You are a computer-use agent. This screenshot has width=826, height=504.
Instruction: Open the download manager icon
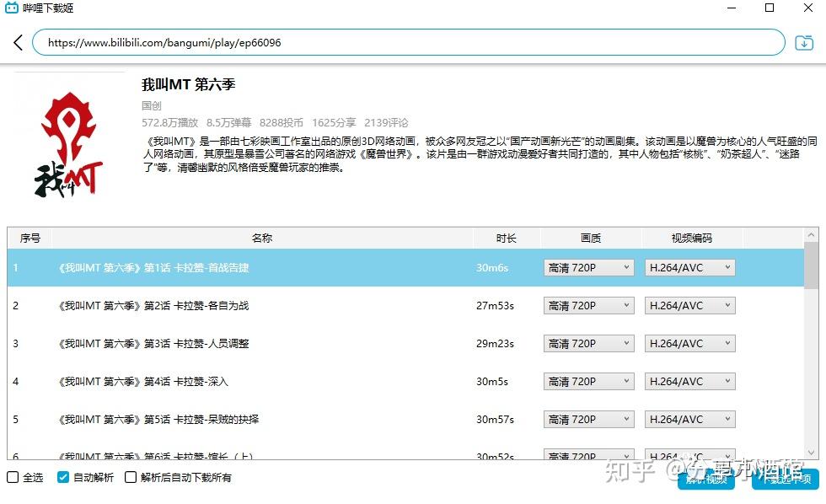tap(804, 43)
